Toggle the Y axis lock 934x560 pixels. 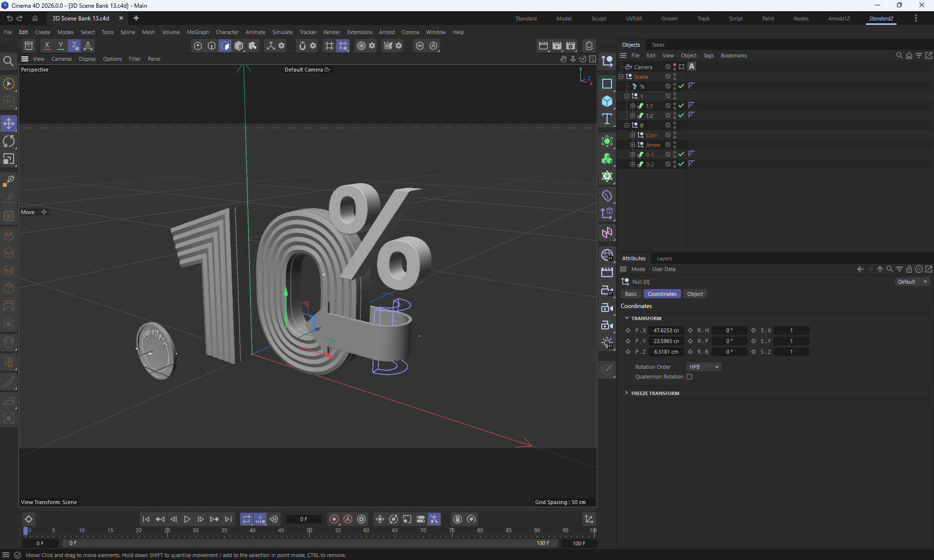pyautogui.click(x=60, y=46)
